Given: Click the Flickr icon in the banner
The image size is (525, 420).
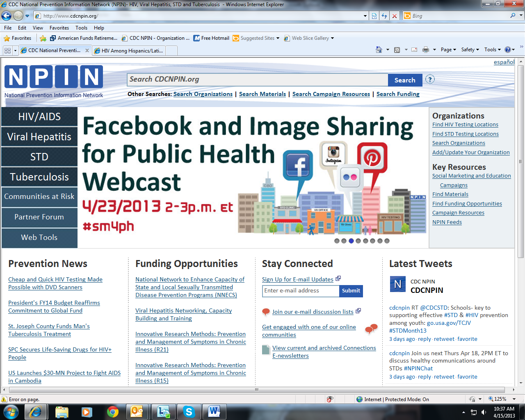Looking at the screenshot, I should [350, 178].
